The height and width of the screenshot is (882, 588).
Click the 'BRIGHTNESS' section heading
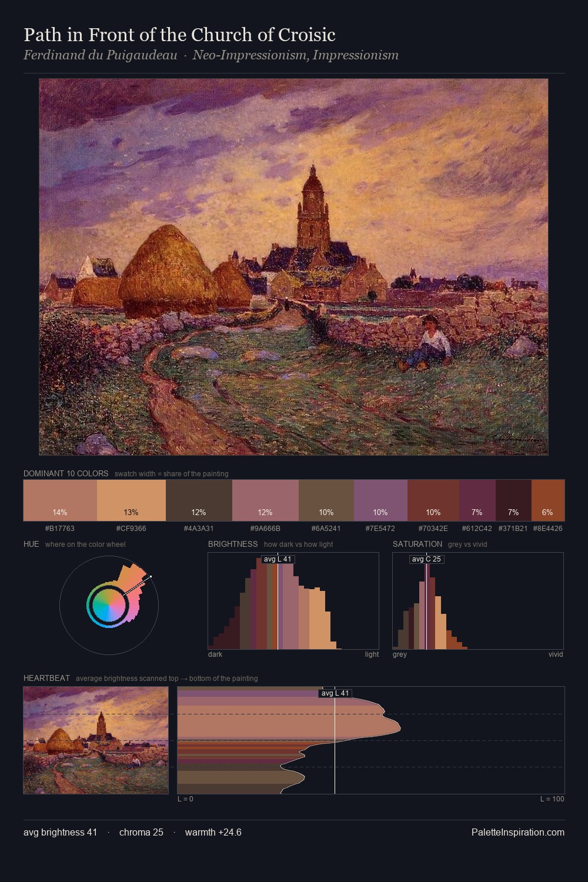(x=233, y=544)
